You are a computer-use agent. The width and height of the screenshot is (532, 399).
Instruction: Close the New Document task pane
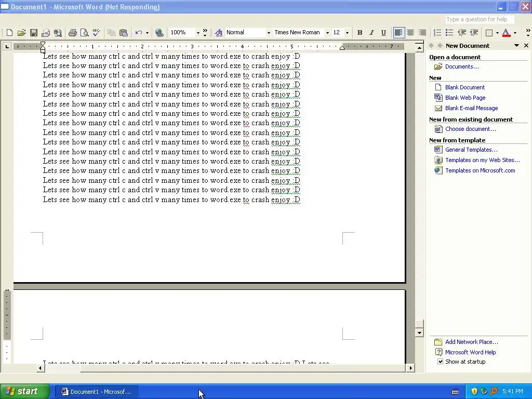click(x=526, y=46)
